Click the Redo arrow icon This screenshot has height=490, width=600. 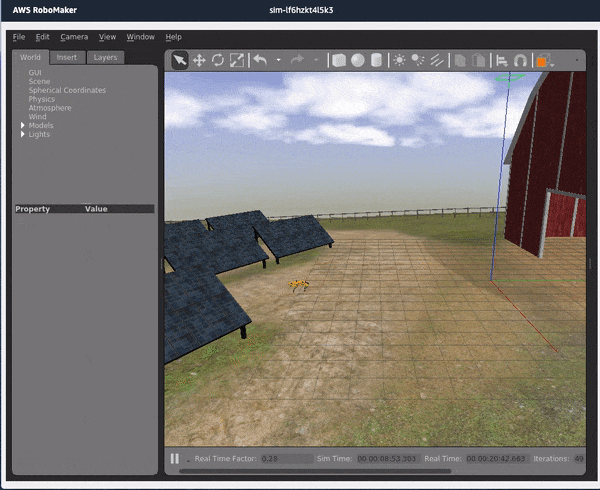point(297,60)
